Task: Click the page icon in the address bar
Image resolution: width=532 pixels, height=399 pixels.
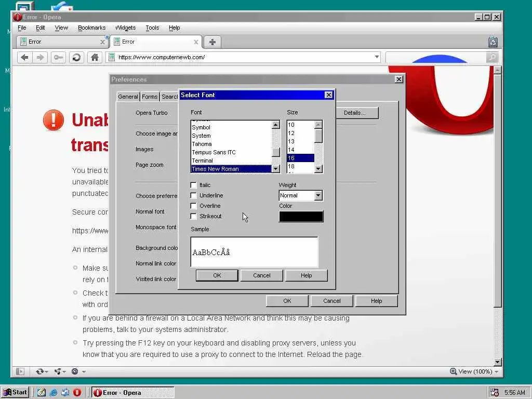Action: click(x=111, y=57)
